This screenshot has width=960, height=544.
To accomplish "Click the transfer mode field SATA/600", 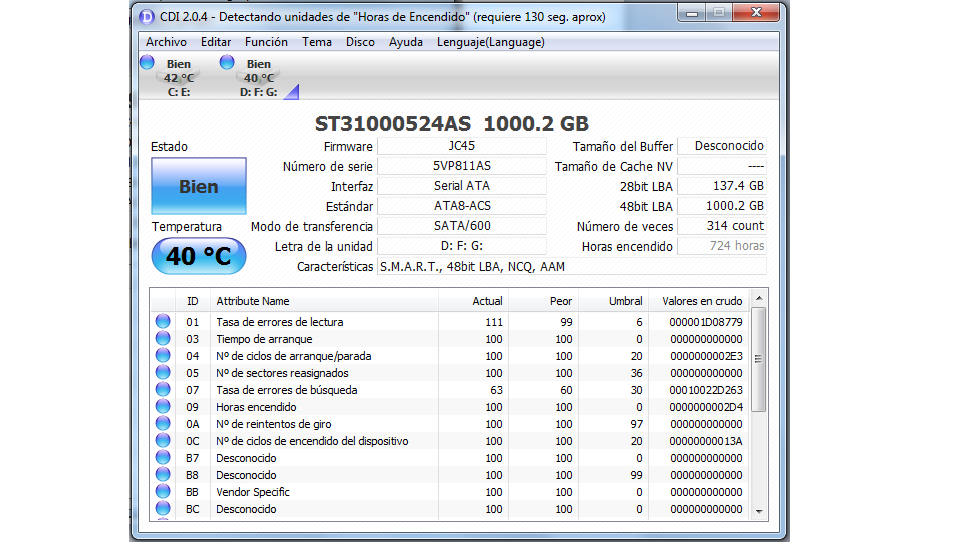I will point(462,226).
